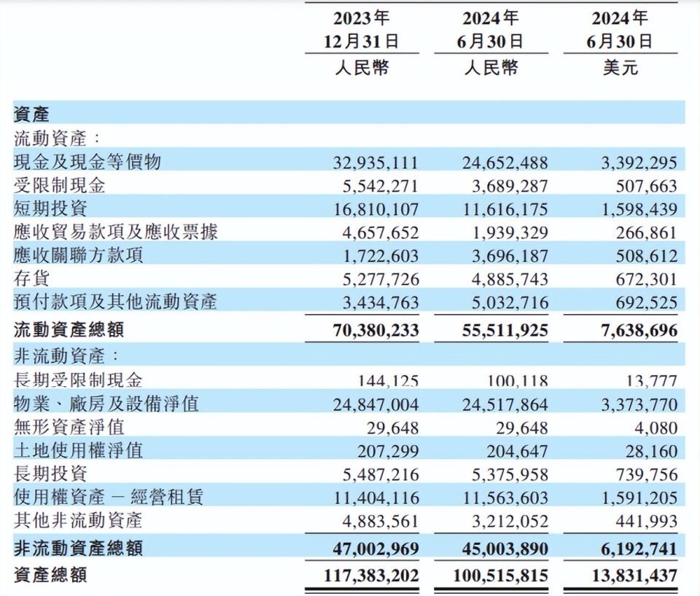Click the grand total 100,515,815
The width and height of the screenshot is (700, 596).
(x=500, y=576)
